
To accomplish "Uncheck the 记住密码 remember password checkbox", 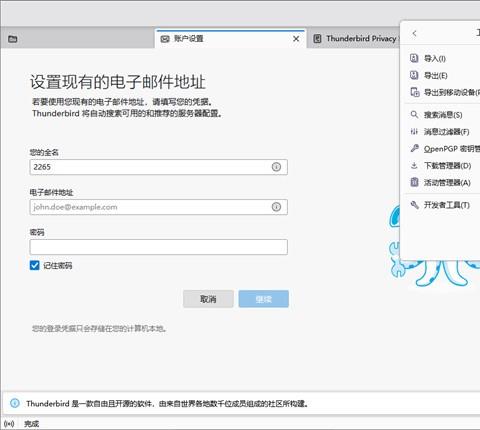I will [x=35, y=265].
